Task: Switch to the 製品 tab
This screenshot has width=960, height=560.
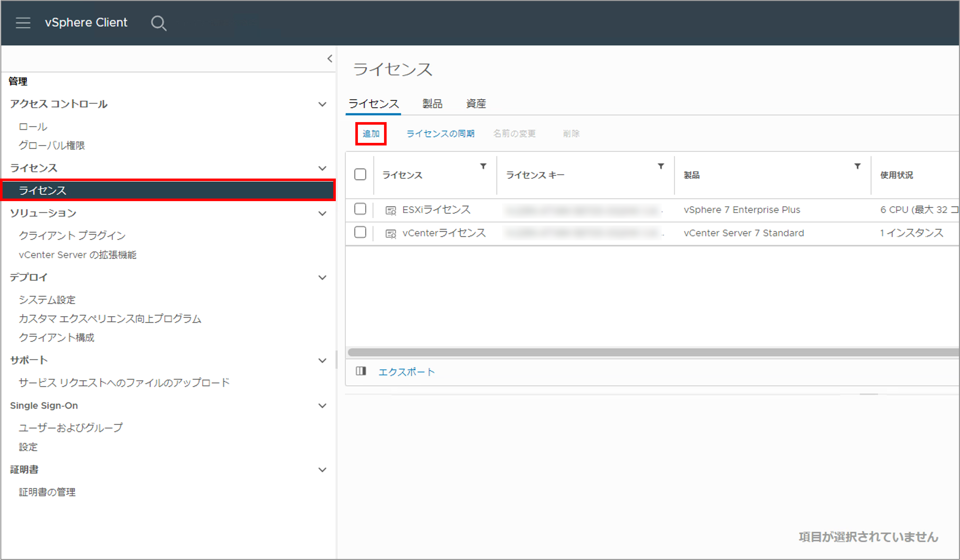Action: point(432,104)
